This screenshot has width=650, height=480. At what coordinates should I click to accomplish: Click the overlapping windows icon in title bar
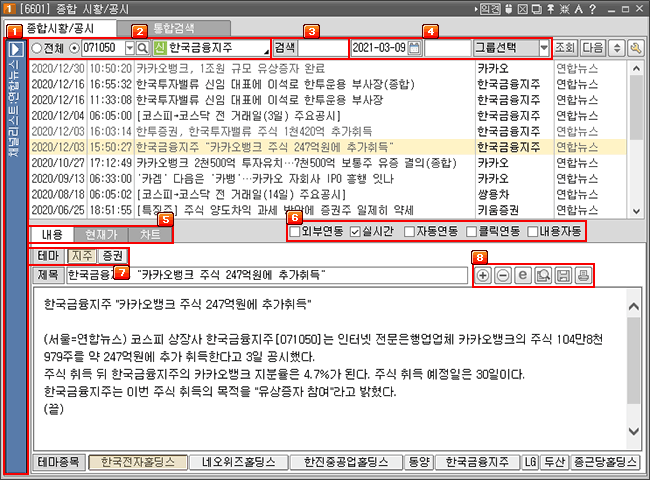[536, 9]
